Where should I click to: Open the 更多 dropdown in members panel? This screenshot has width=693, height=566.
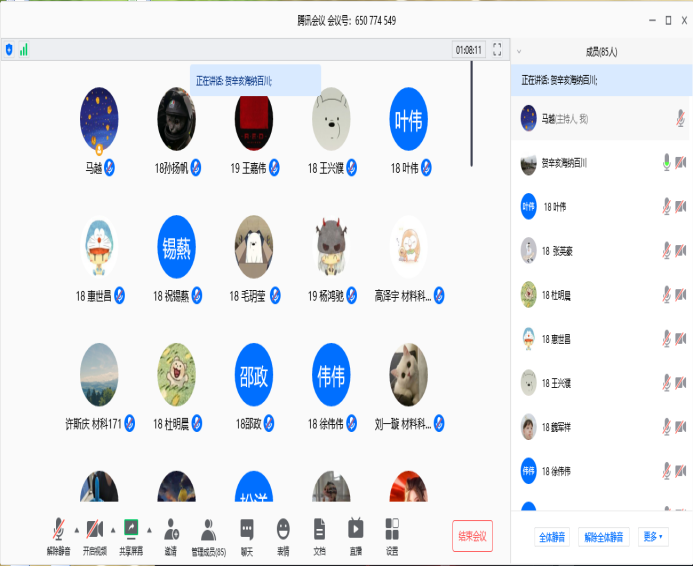652,537
